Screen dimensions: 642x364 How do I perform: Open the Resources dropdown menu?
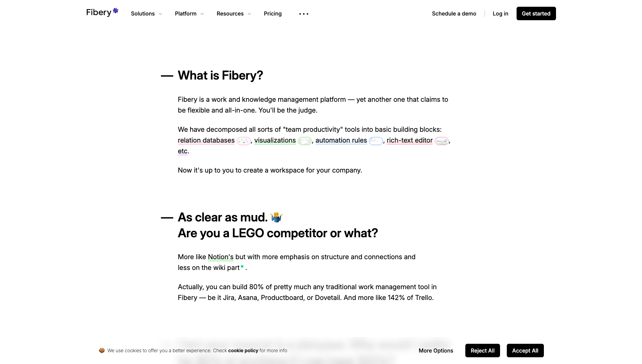pyautogui.click(x=234, y=14)
